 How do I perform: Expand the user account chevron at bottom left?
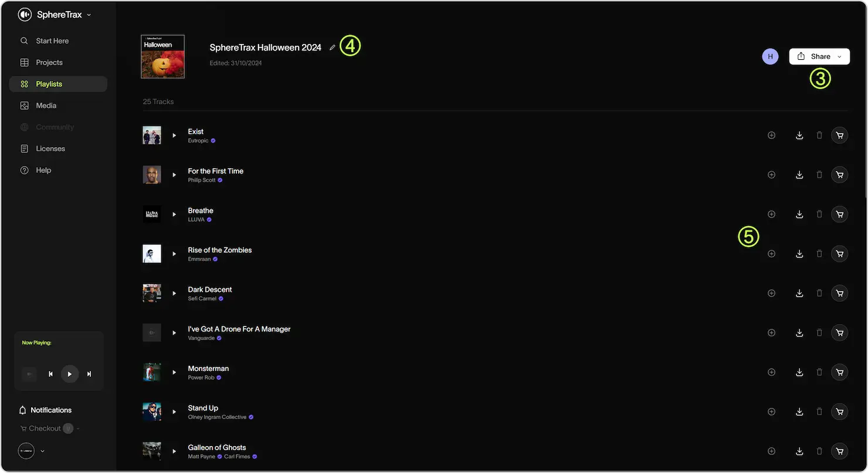41,451
